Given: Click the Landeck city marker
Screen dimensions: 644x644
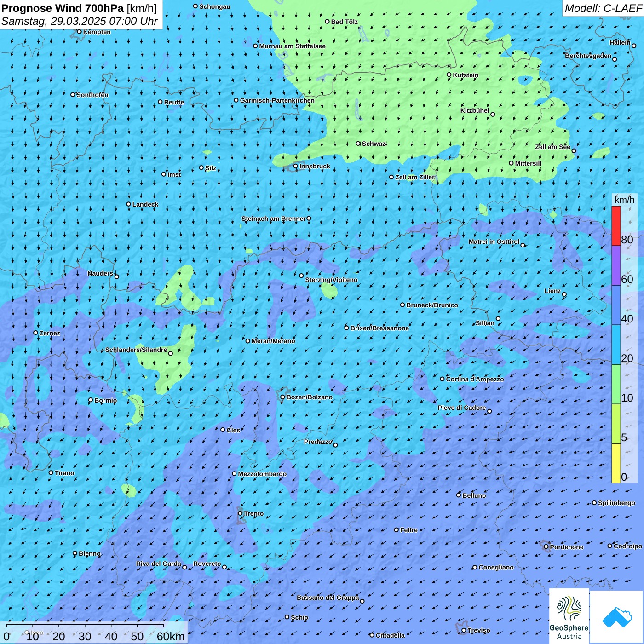Looking at the screenshot, I should click(x=129, y=204).
